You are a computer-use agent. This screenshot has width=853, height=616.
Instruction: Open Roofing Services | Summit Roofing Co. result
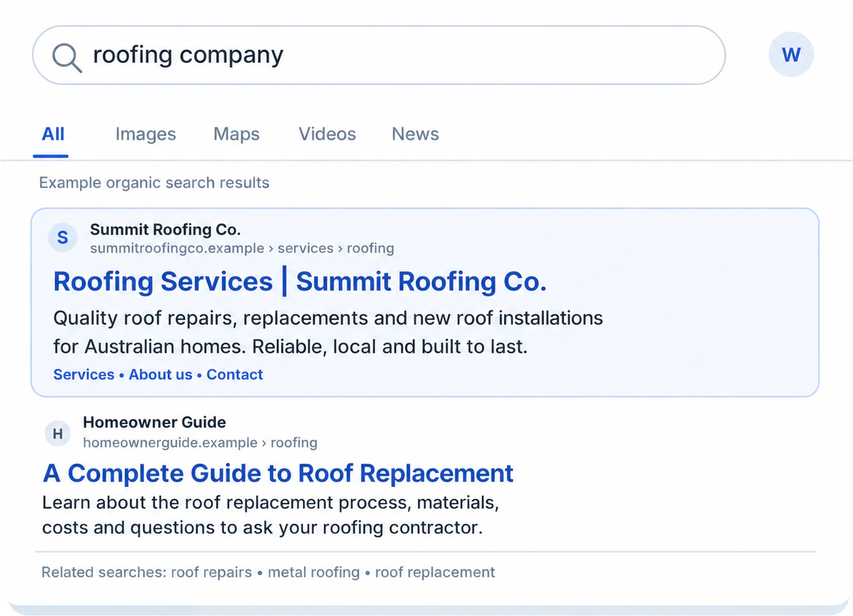[x=300, y=281]
